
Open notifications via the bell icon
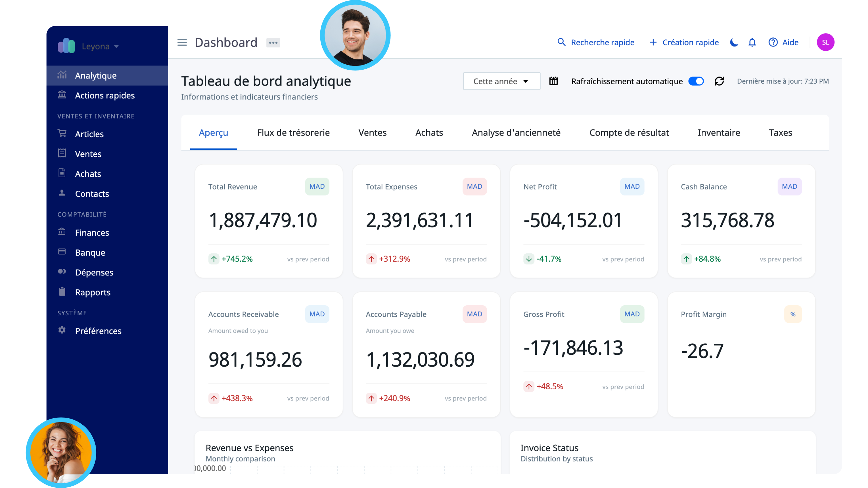[x=752, y=42]
